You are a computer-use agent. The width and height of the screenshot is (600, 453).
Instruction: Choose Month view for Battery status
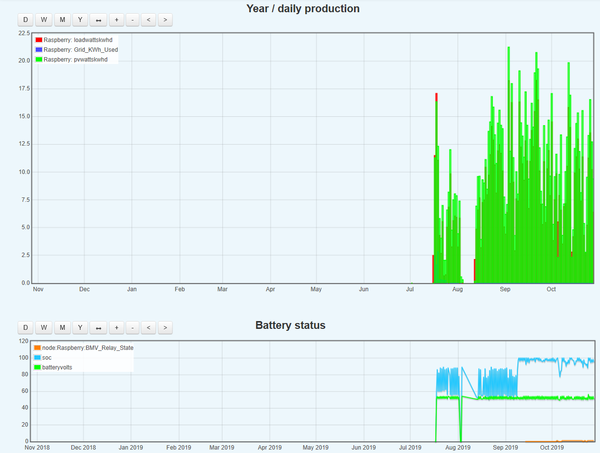62,327
